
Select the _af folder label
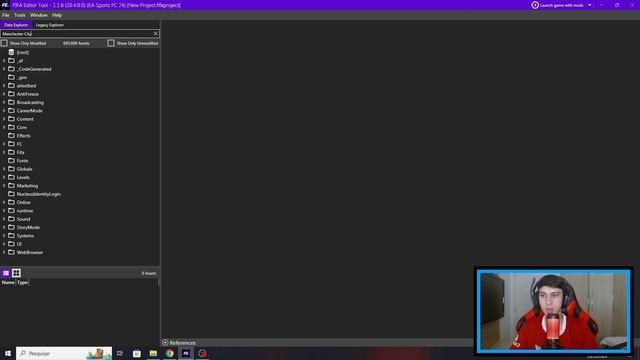[x=20, y=61]
